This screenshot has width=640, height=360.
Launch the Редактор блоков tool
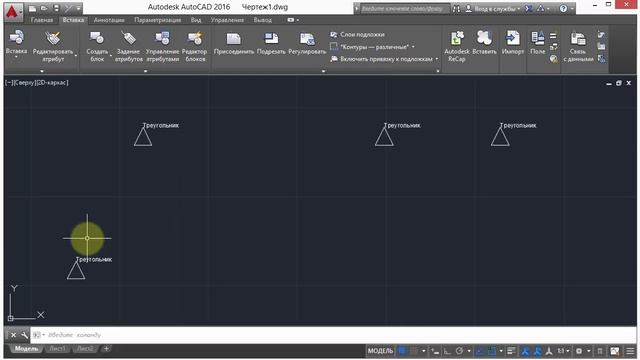[195, 47]
